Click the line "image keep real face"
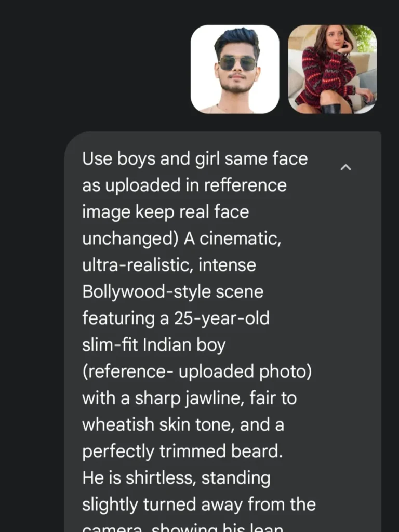This screenshot has height=532, width=399. (x=165, y=212)
